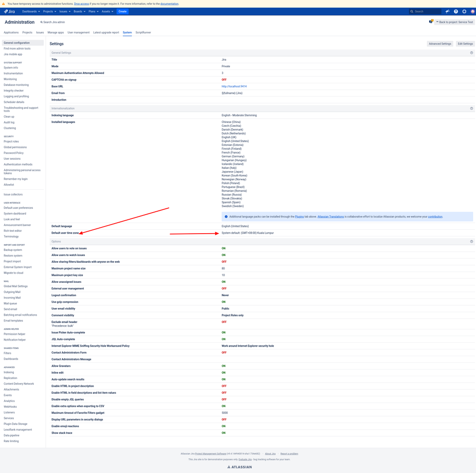This screenshot has width=476, height=473.
Task: Open Permission helper in the sidebar
Action: click(x=15, y=334)
